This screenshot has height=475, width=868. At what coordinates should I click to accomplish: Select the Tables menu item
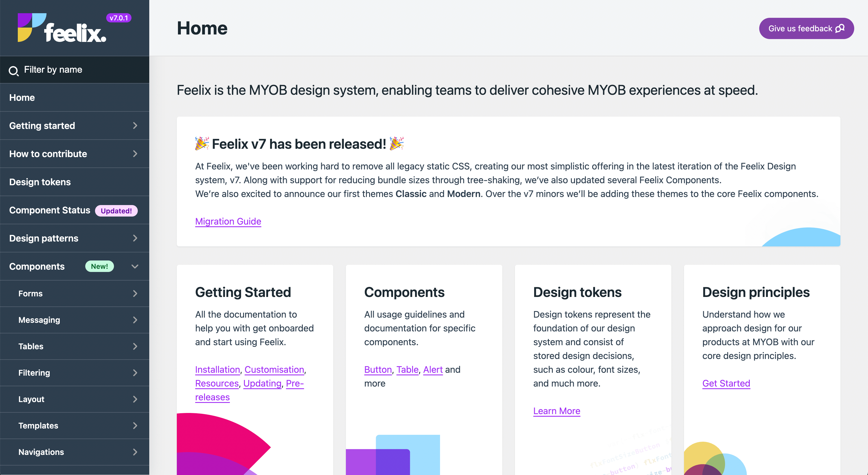point(30,346)
